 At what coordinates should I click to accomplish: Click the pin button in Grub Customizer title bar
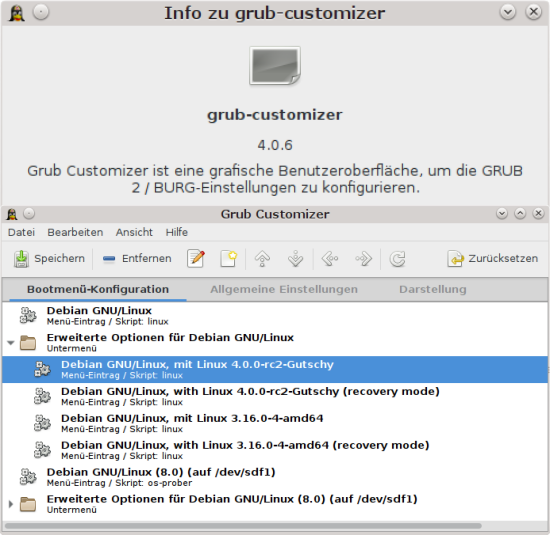point(29,213)
